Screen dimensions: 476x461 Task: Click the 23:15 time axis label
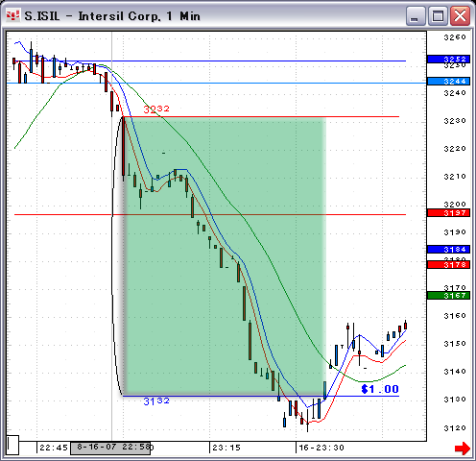coord(226,448)
